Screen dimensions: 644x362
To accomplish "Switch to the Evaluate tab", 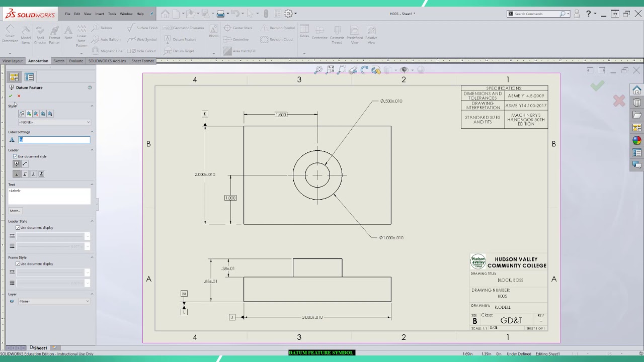I will click(x=76, y=61).
